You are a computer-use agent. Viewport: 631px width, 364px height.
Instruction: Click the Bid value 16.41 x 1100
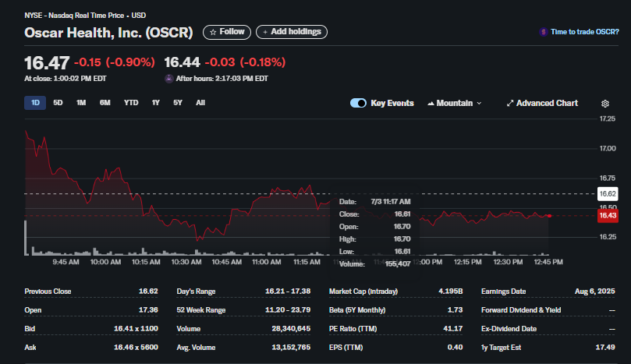point(136,329)
